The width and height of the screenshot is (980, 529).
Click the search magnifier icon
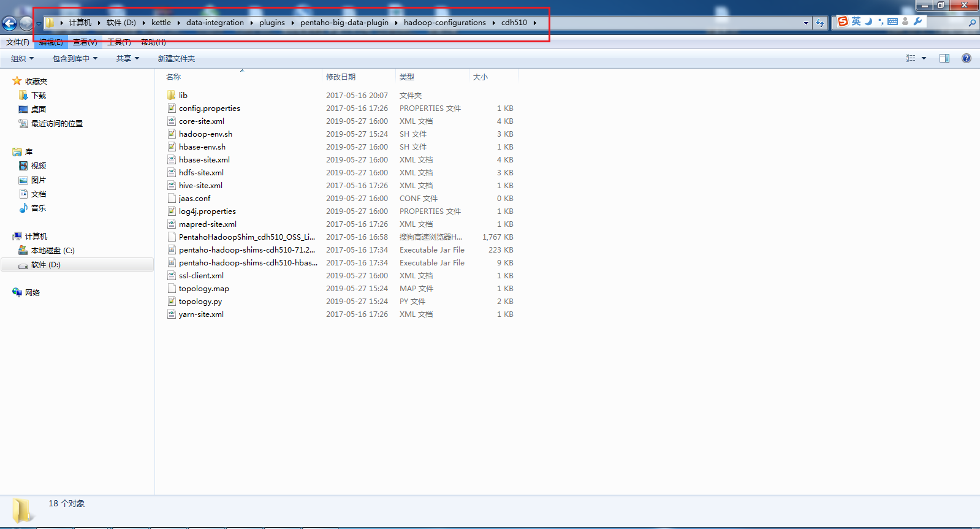[971, 23]
